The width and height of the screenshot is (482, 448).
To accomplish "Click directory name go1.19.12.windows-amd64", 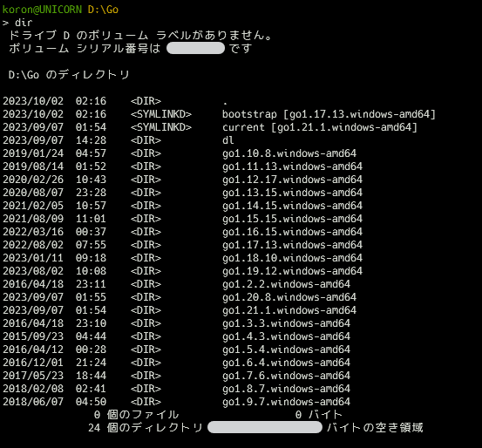I will coord(292,271).
